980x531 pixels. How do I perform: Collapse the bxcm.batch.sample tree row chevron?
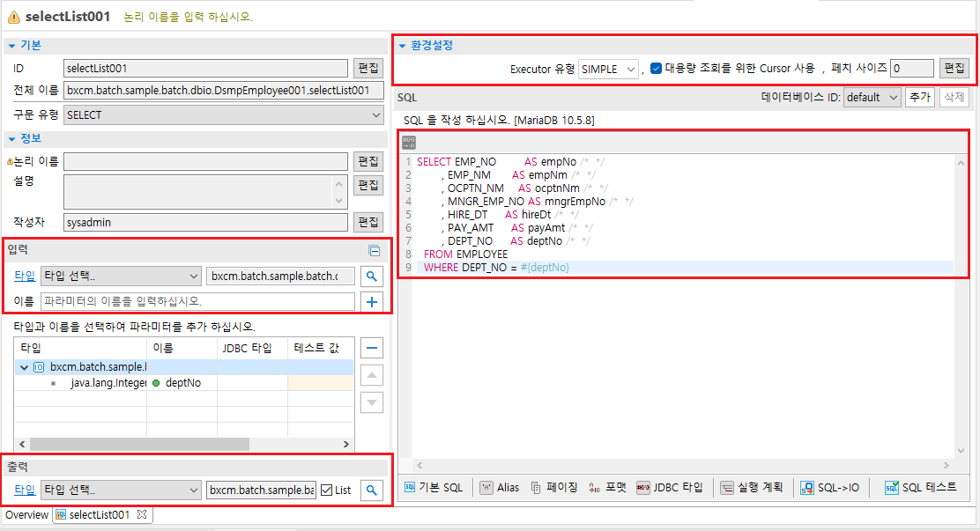coord(23,365)
